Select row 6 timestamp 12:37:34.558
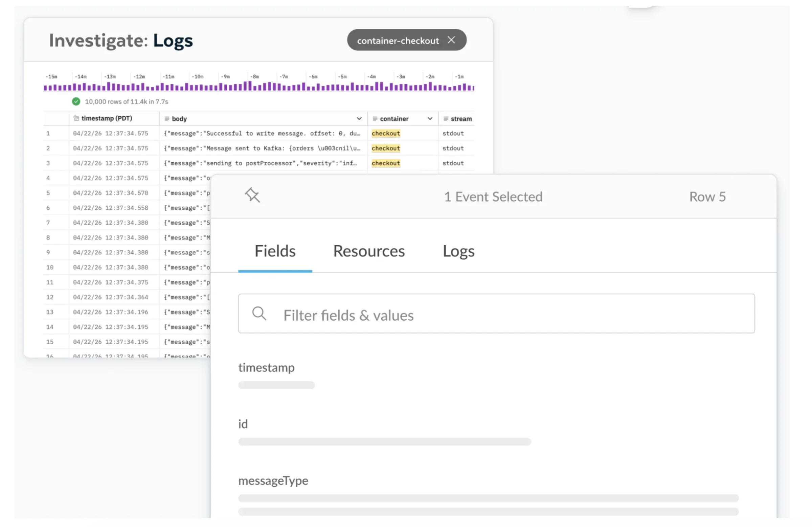 111,209
